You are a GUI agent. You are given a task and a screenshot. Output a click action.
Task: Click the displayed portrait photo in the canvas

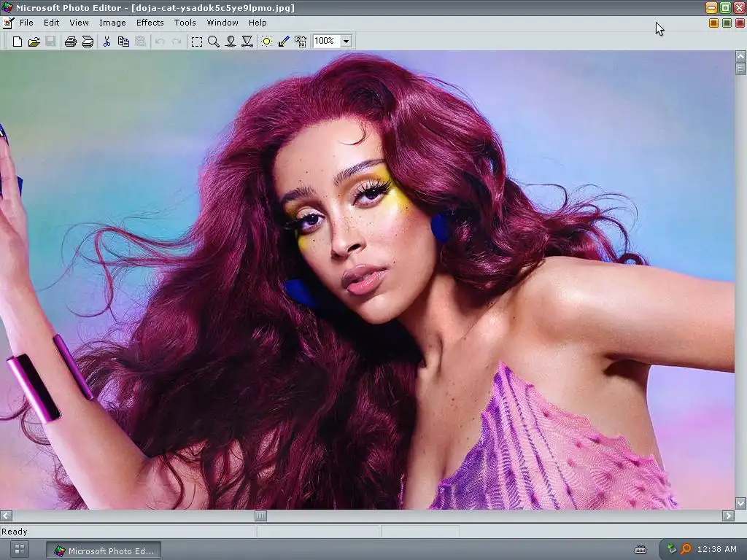pos(367,280)
